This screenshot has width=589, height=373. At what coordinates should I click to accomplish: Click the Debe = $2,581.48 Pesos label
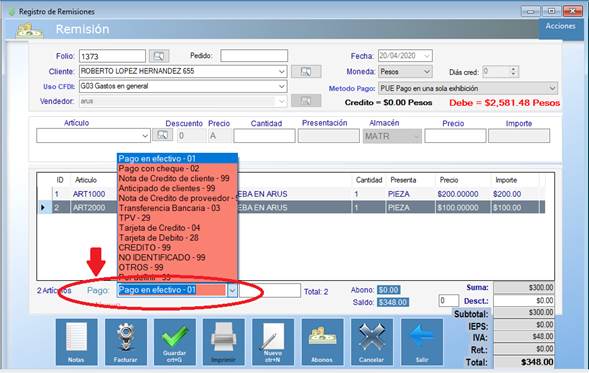(504, 103)
